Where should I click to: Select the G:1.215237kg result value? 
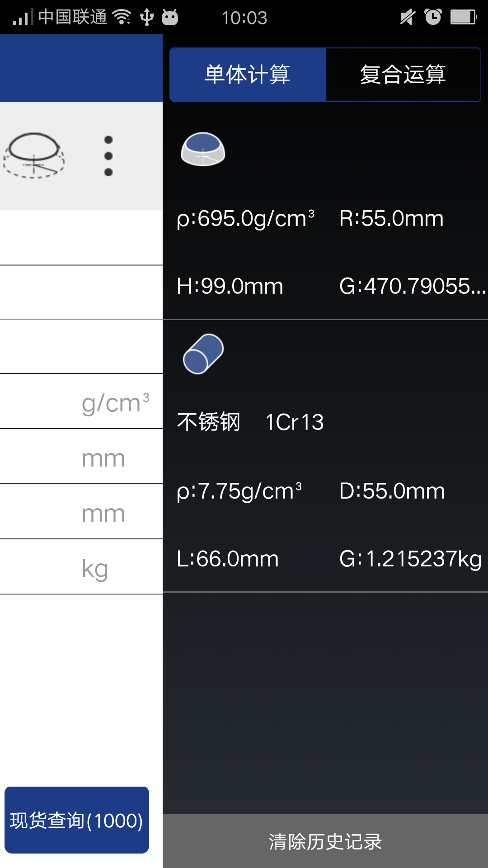tap(410, 559)
